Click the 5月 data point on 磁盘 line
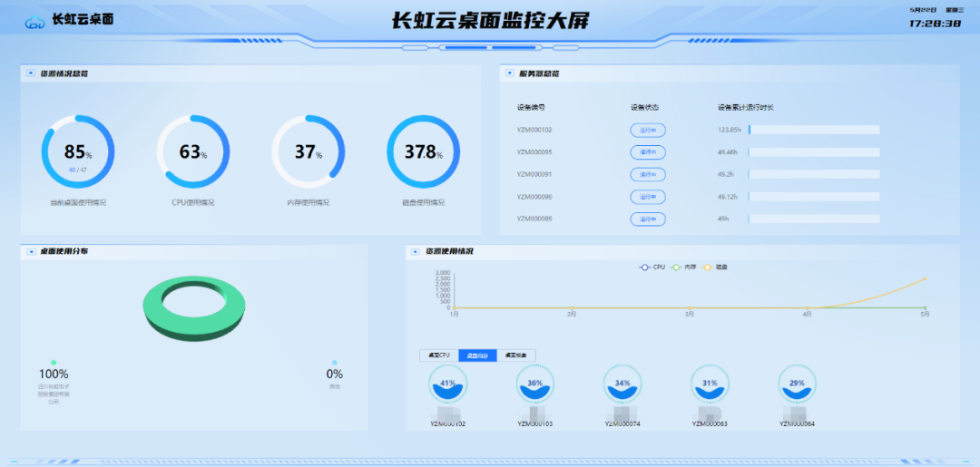Screen dimensions: 980x467 [925, 278]
